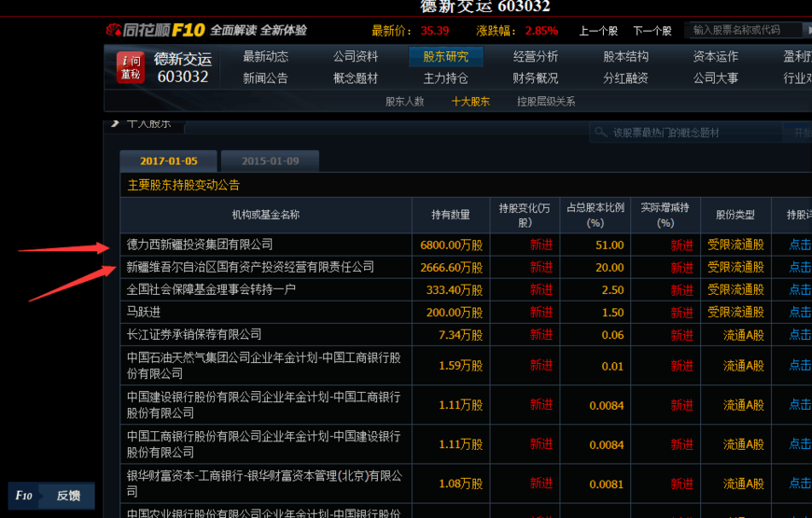This screenshot has width=812, height=518.
Task: Click 长江证券承销保荐有限公司 name
Action: (194, 335)
